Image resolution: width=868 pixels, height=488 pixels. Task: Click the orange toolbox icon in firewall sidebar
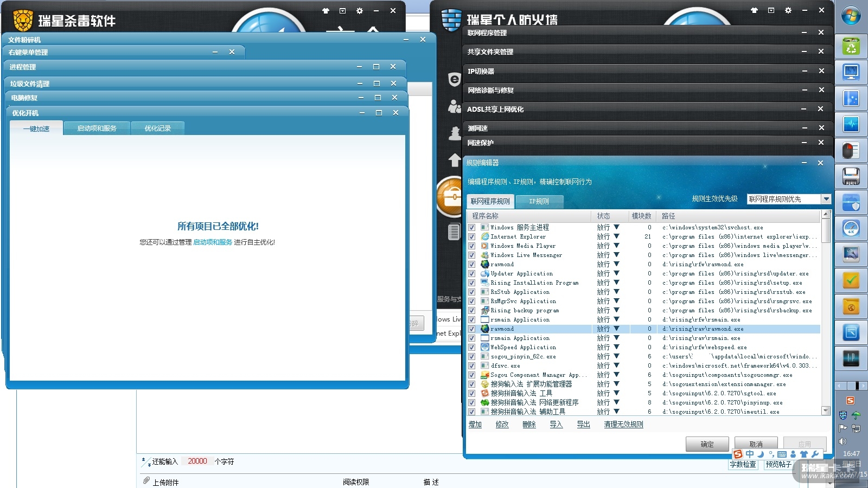(450, 196)
